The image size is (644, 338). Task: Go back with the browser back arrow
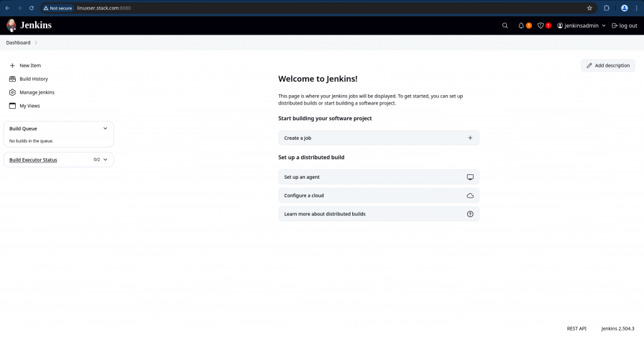pos(8,8)
